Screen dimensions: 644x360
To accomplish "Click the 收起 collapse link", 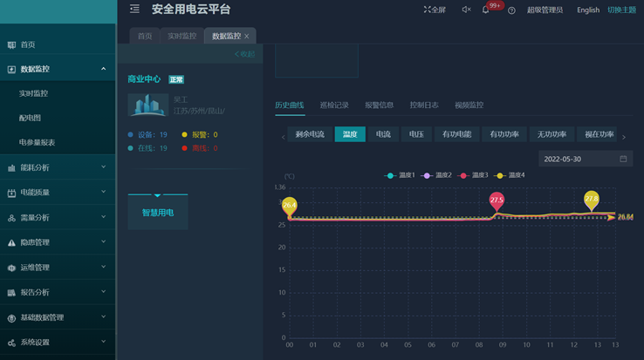I will [x=245, y=54].
